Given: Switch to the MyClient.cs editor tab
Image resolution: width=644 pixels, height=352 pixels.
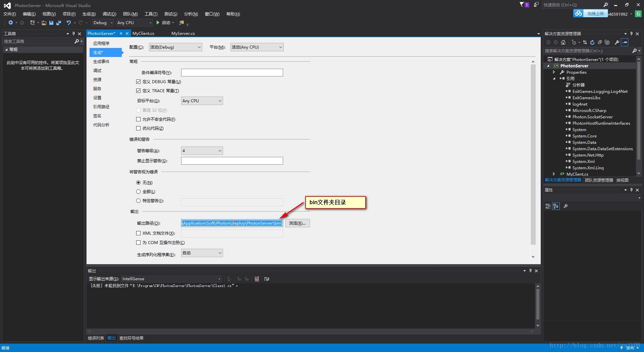Looking at the screenshot, I should 144,34.
